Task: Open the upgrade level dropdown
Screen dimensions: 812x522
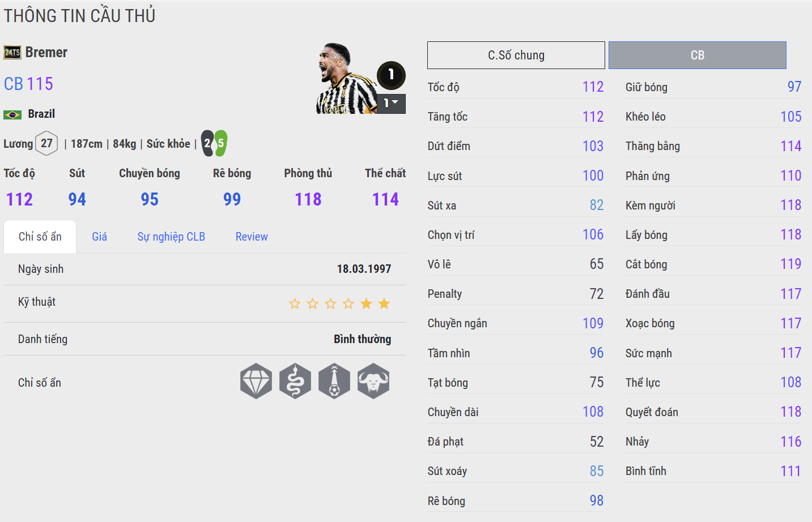Action: coord(392,104)
